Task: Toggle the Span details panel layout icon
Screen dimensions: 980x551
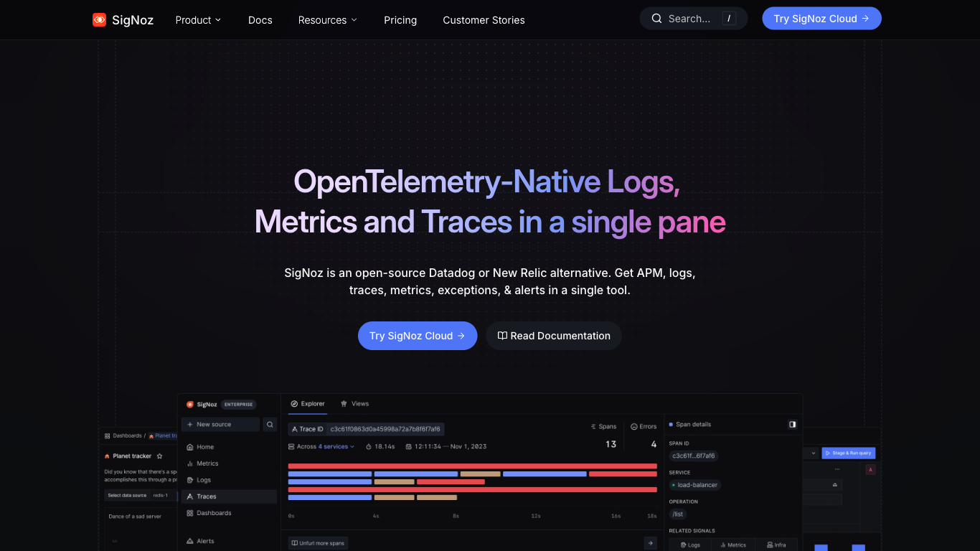Action: (x=792, y=424)
